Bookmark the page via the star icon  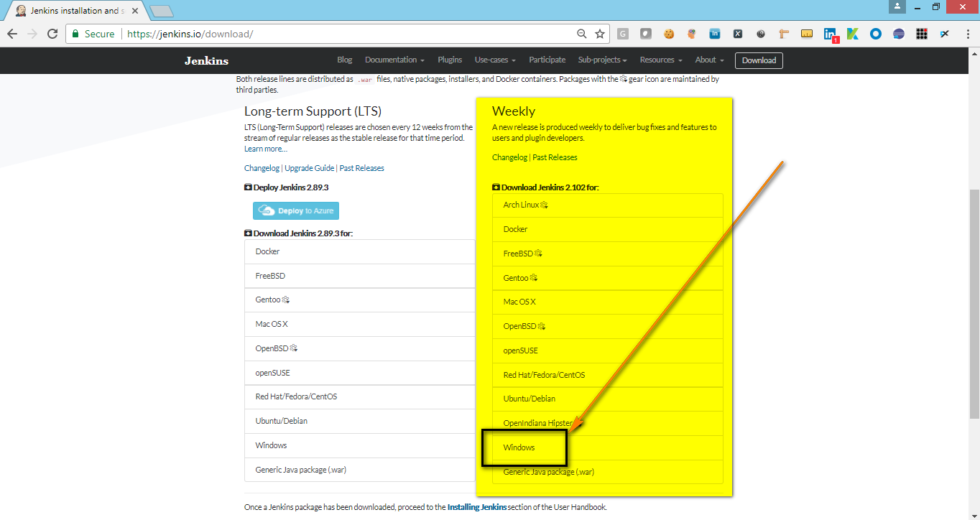[601, 34]
